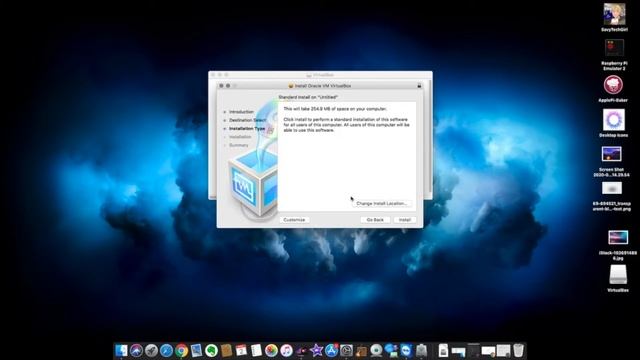640x360 pixels.
Task: Click Install in VirtualBox installer
Action: point(404,220)
